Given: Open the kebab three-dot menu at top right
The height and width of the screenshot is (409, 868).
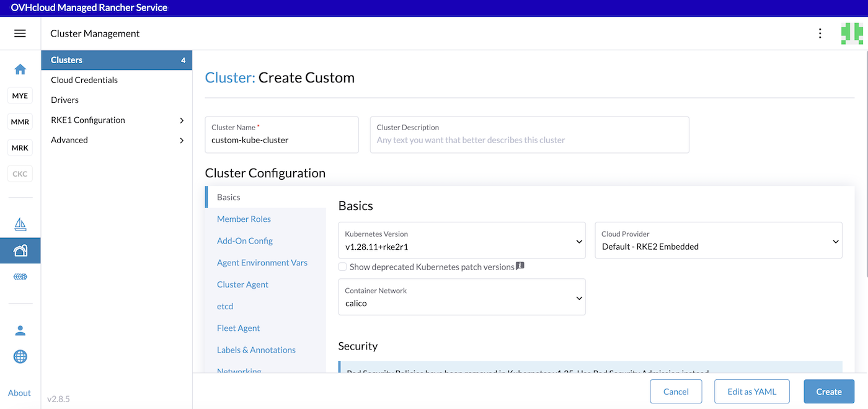Looking at the screenshot, I should point(820,33).
